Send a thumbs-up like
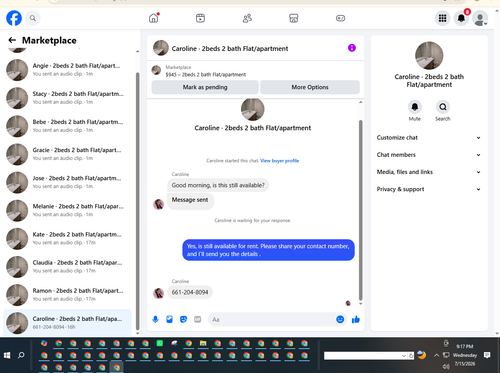Screen dimensions: 500x373 [356, 320]
